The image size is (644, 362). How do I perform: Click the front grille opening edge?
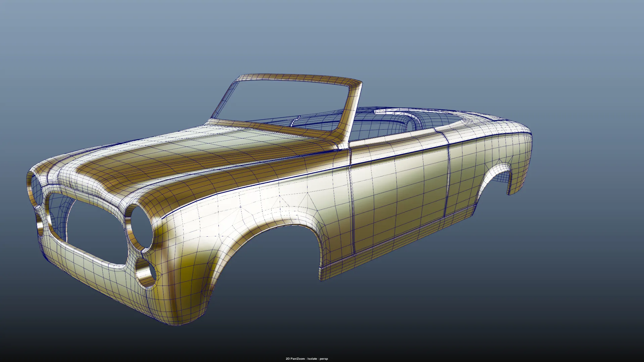pyautogui.click(x=88, y=229)
